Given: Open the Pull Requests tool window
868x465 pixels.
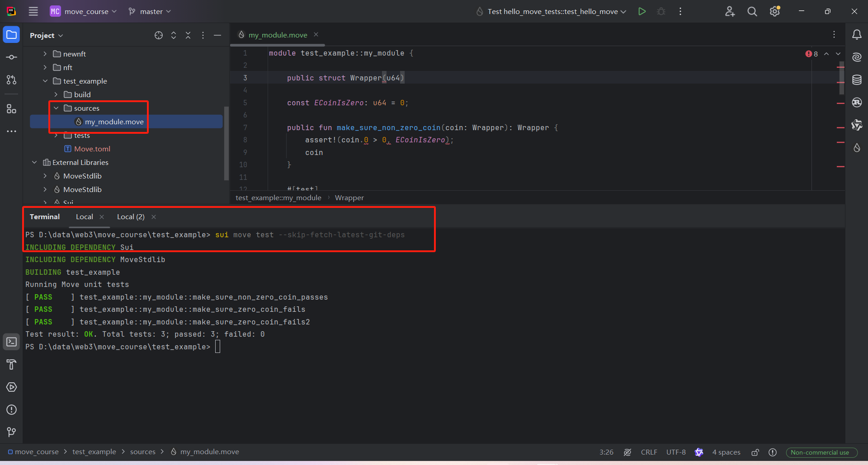Looking at the screenshot, I should [11, 80].
